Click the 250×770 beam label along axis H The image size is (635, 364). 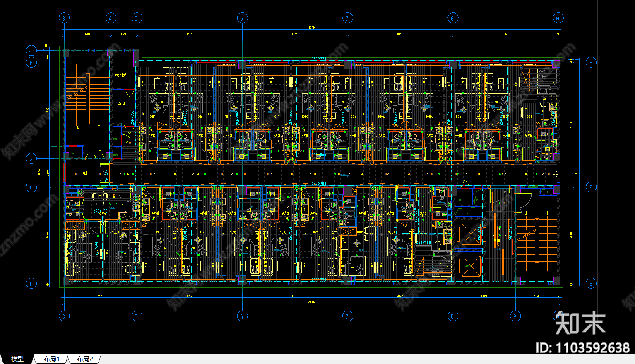319,59
